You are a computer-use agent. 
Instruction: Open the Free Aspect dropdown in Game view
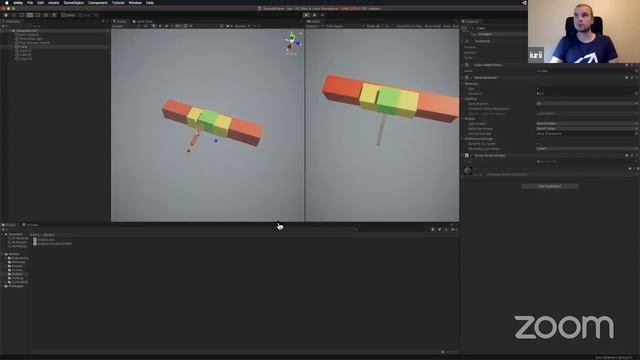(x=344, y=26)
